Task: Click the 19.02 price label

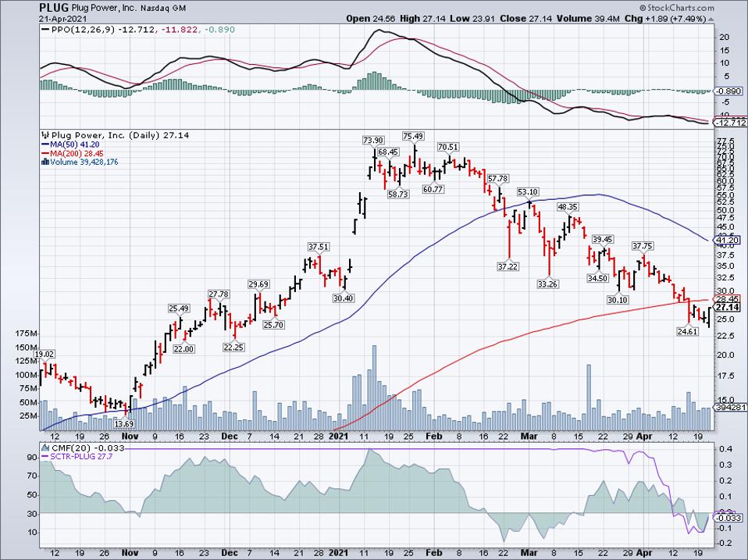Action: (x=46, y=355)
